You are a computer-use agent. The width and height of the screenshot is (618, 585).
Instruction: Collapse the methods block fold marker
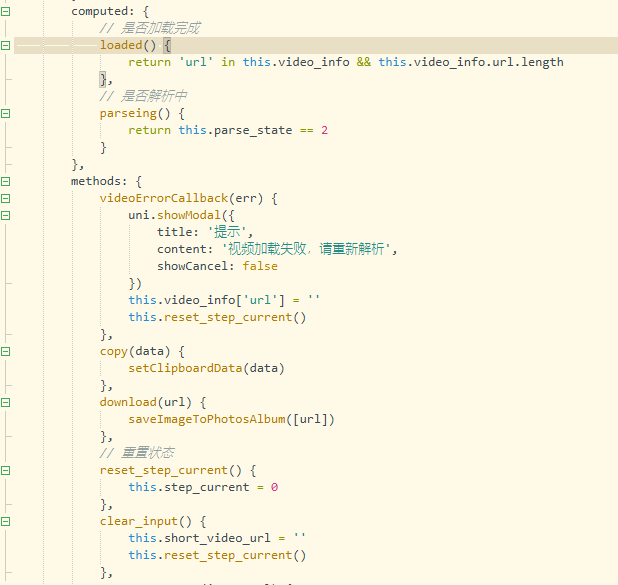[x=7, y=181]
